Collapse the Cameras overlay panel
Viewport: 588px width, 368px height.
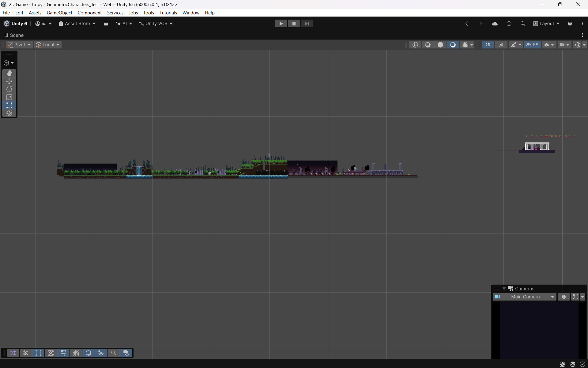(x=504, y=289)
